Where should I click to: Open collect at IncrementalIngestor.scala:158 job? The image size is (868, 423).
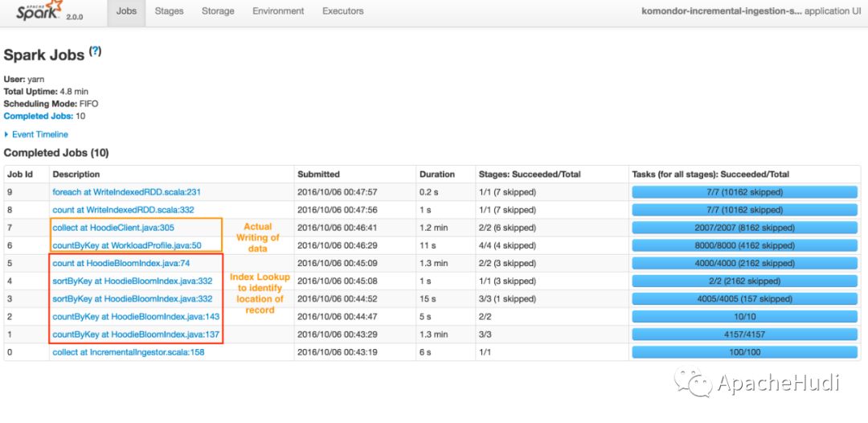click(x=129, y=352)
